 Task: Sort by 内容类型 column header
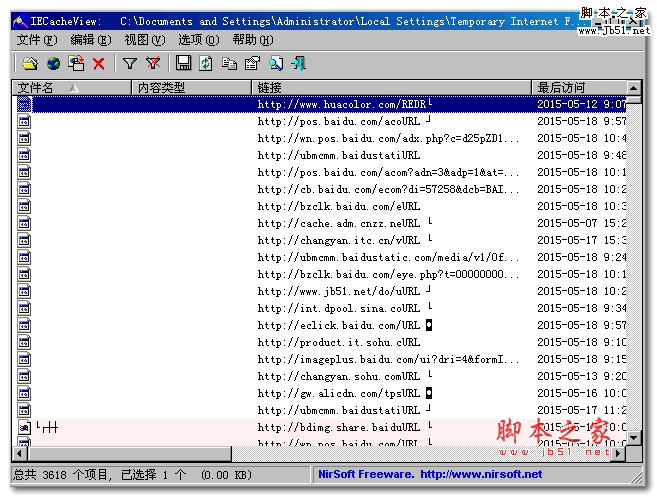coord(191,88)
